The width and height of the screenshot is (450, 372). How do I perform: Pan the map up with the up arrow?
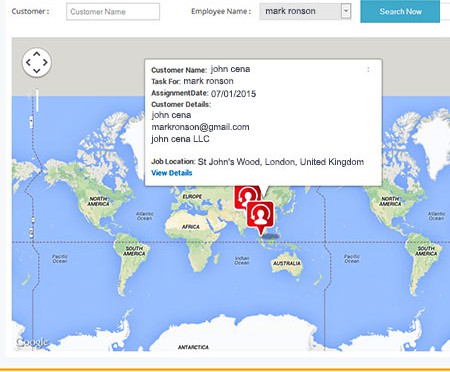(x=37, y=54)
